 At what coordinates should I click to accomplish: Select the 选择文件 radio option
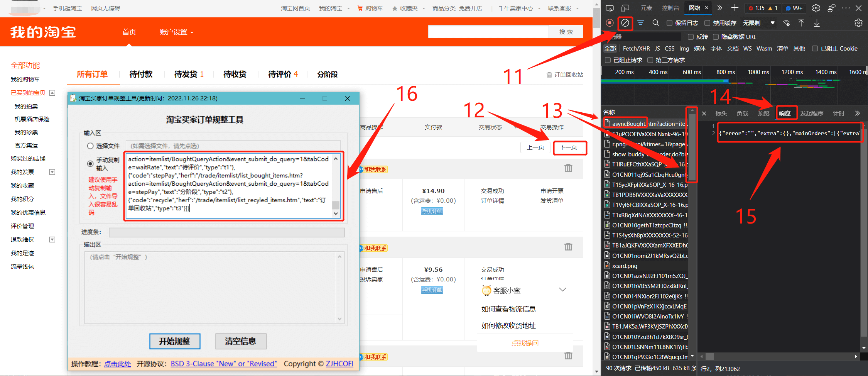pos(90,146)
